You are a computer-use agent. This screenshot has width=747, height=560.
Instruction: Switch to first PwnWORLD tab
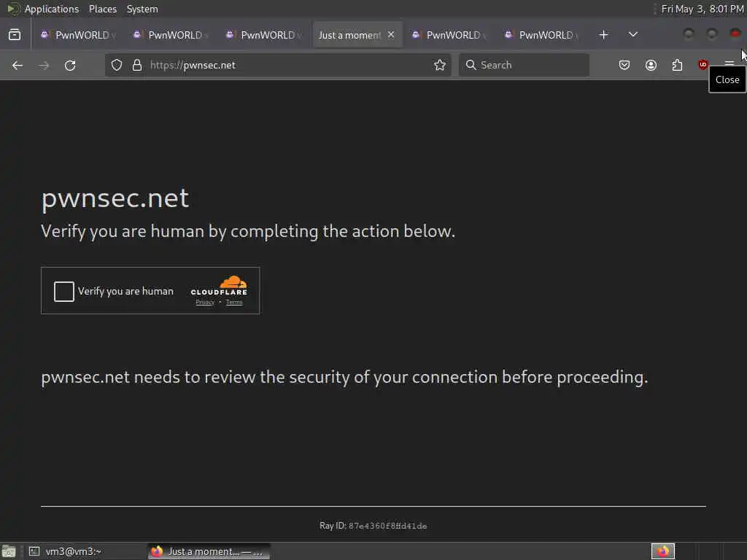[x=78, y=35]
